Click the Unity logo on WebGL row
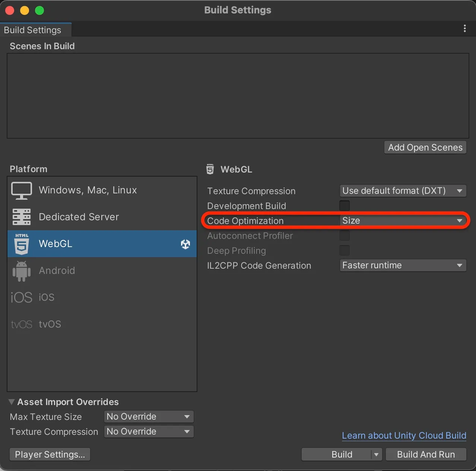Screen dimensions: 476x471 [x=185, y=244]
